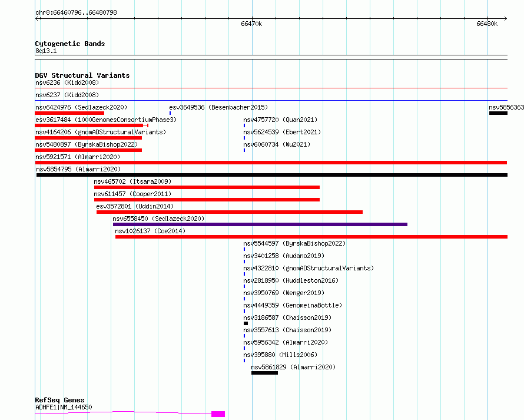Select the nsv5921571 (Almarri2020) long red bar
This screenshot has height=420, width=524.
(271, 163)
